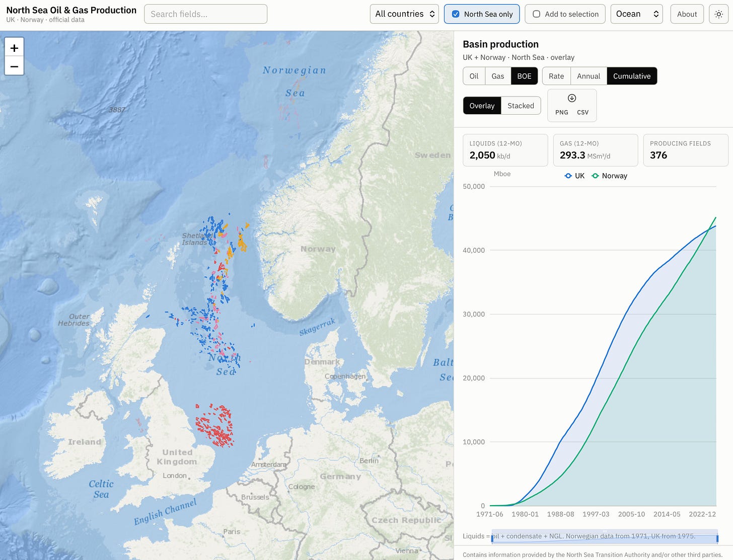Screen dimensions: 733x560
Task: Select the Cumulative view tab
Action: [x=632, y=76]
